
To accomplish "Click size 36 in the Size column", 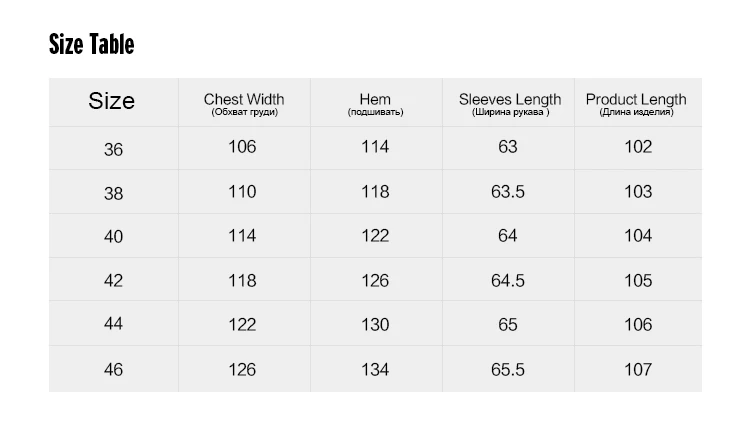I will (113, 148).
